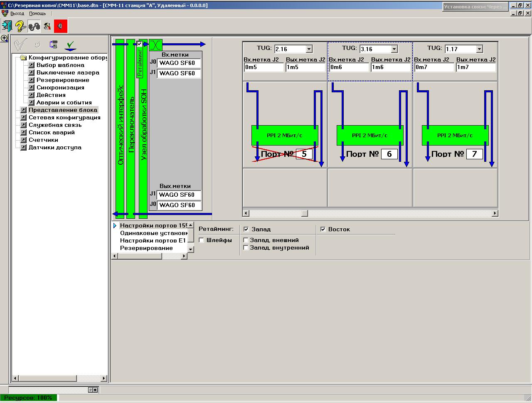Click the cross-connect X block icon
532x403 pixels.
[155, 45]
